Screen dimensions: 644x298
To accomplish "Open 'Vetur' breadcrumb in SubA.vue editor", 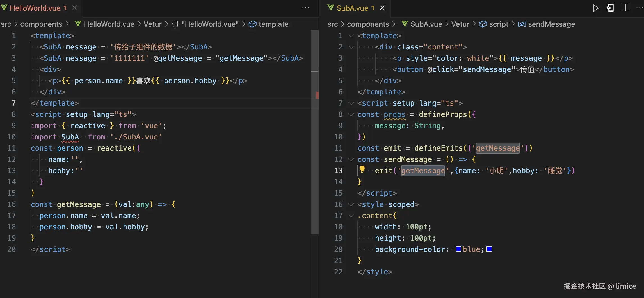I will 460,24.
